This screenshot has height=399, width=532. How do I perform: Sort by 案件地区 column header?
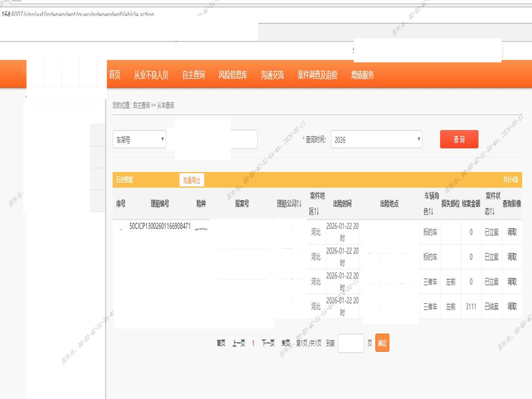coord(317,203)
